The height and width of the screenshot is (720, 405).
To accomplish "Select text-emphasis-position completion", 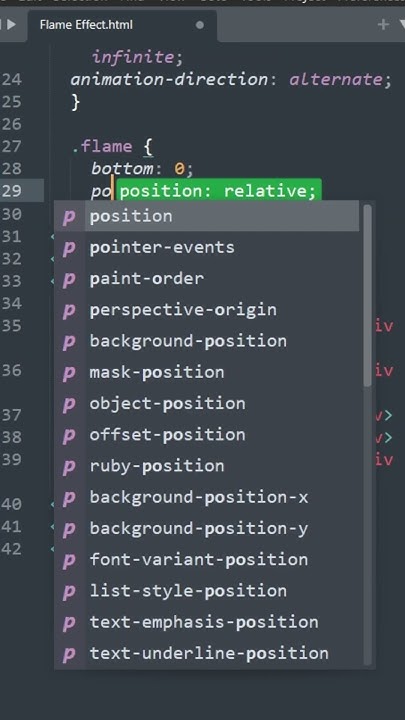I will pyautogui.click(x=207, y=622).
